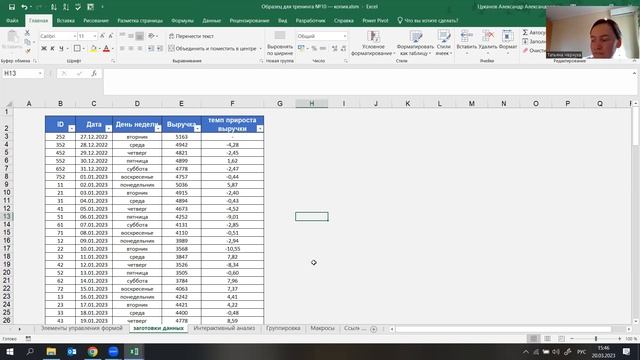The width and height of the screenshot is (640, 360).
Task: Toggle align left
Action: click(x=122, y=49)
